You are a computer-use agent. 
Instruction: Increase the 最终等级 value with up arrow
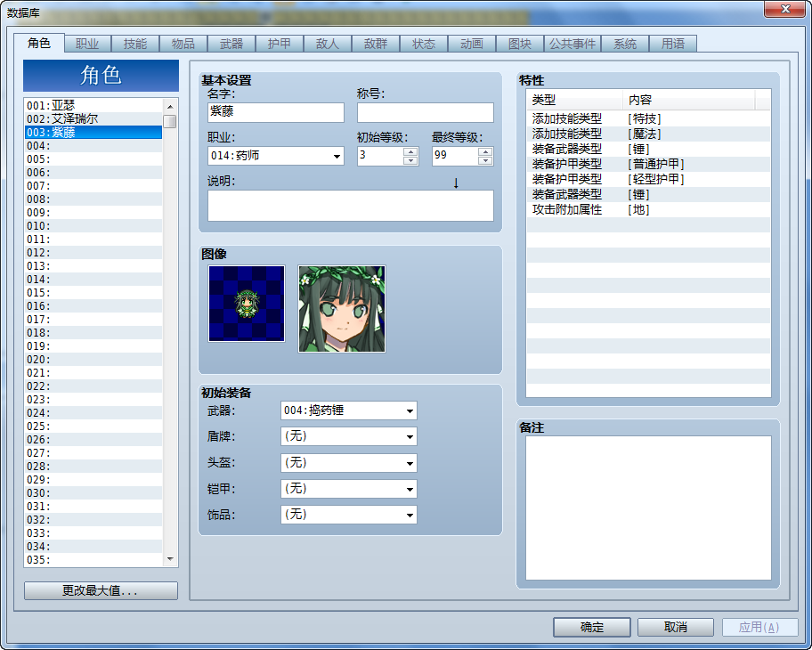pos(486,151)
